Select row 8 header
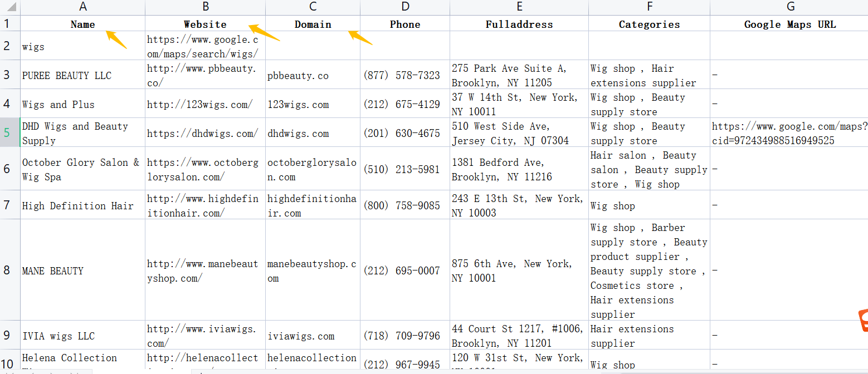Screen dimensions: 868x374 [10, 270]
